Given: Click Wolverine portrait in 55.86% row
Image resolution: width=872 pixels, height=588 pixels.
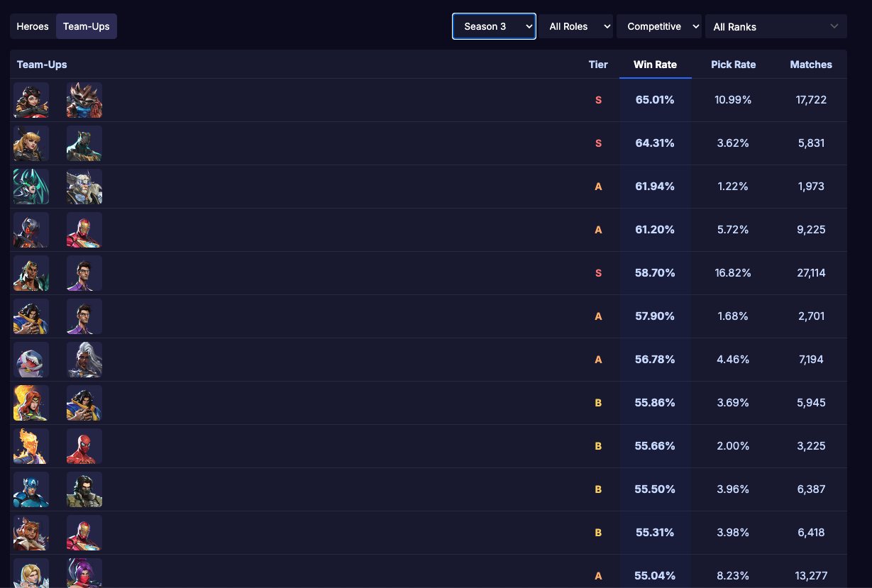Looking at the screenshot, I should (84, 403).
